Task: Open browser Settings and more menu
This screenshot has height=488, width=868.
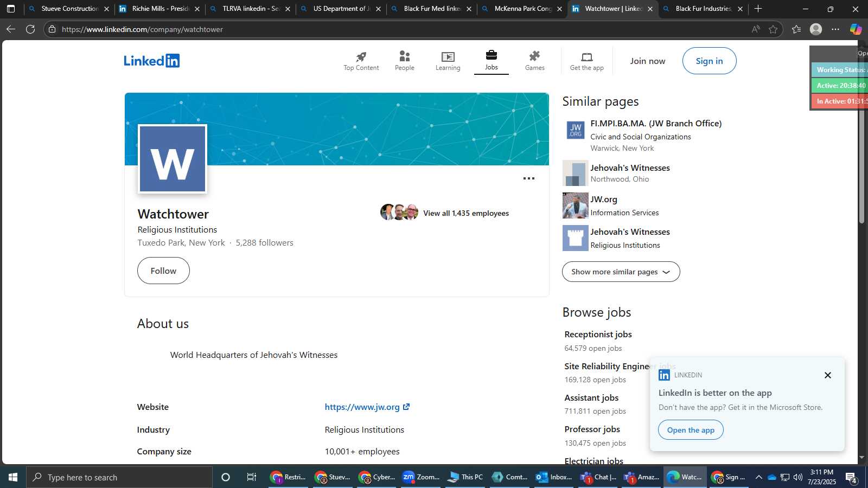Action: tap(835, 29)
